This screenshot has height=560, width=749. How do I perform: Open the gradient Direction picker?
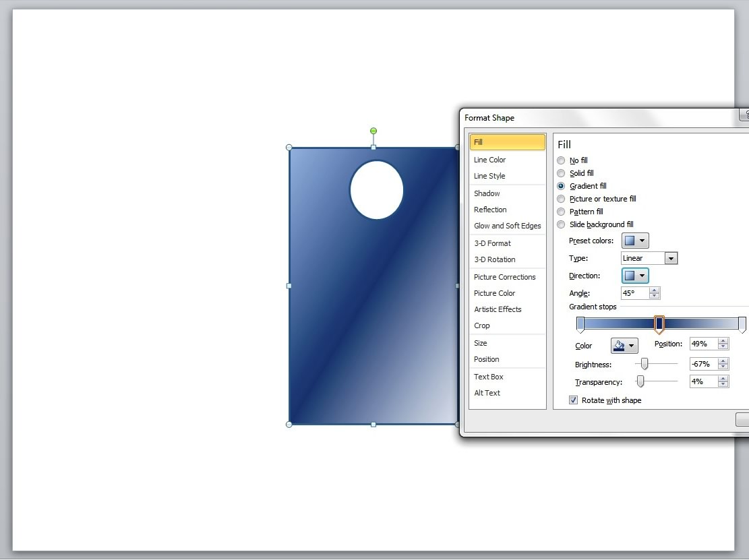pos(634,275)
